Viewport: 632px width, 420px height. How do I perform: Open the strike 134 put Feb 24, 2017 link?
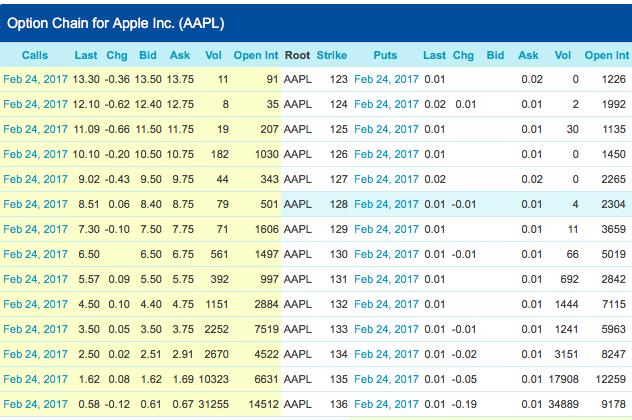(387, 354)
